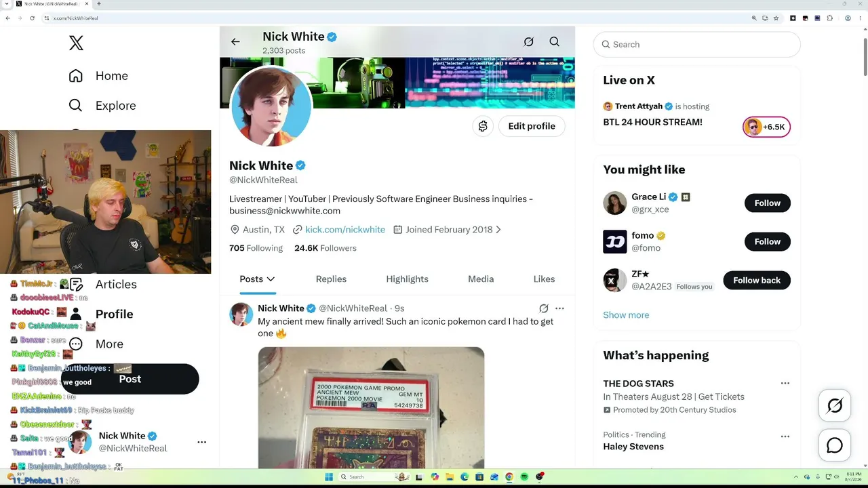
Task: Search this profile's posts using header magnifier
Action: [x=555, y=42]
